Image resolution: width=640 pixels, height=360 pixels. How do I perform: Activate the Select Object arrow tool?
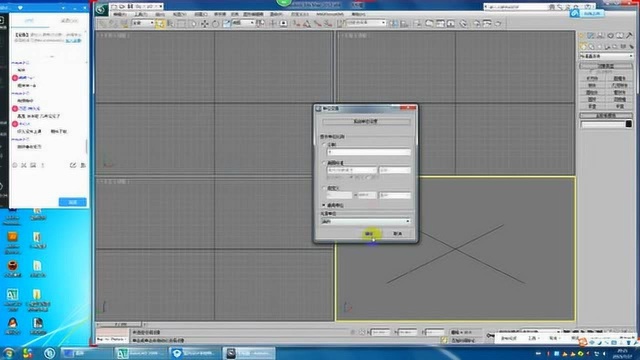click(x=160, y=24)
